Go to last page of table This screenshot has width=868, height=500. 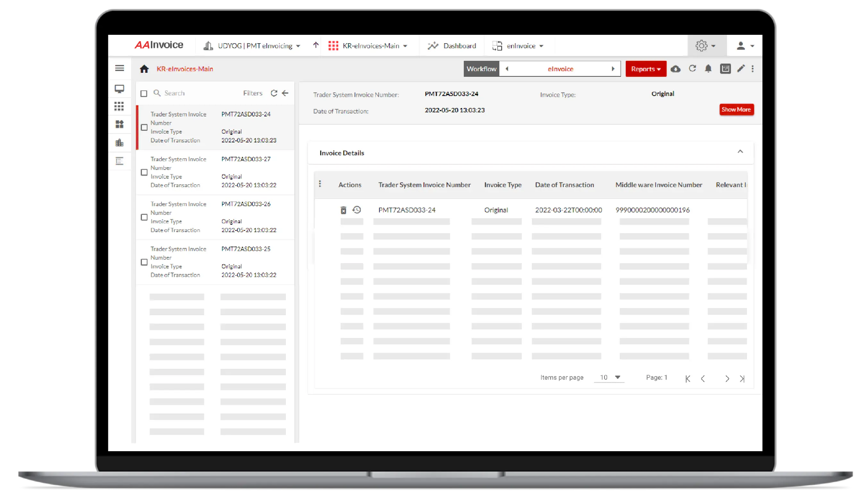coord(742,378)
